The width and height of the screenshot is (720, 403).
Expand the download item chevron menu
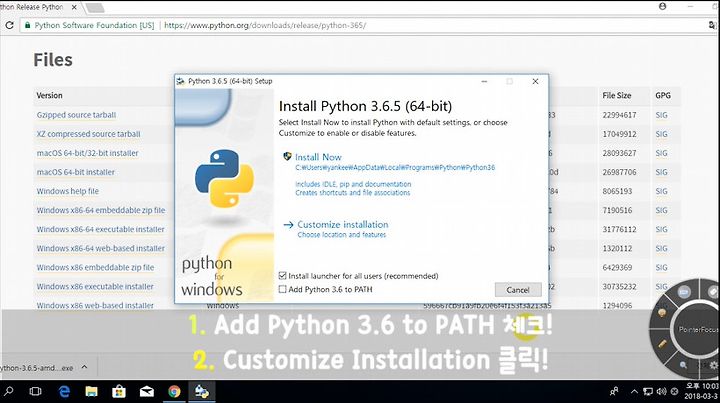(84, 367)
